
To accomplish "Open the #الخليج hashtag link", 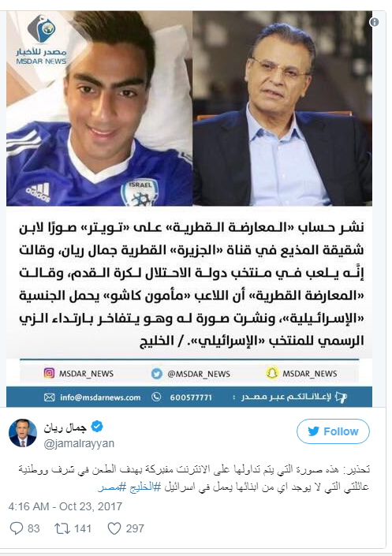I will pyautogui.click(x=142, y=487).
